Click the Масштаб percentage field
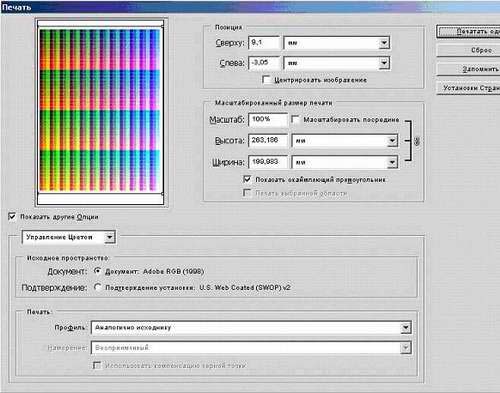Screen dimensions: 500x393 tap(268, 119)
